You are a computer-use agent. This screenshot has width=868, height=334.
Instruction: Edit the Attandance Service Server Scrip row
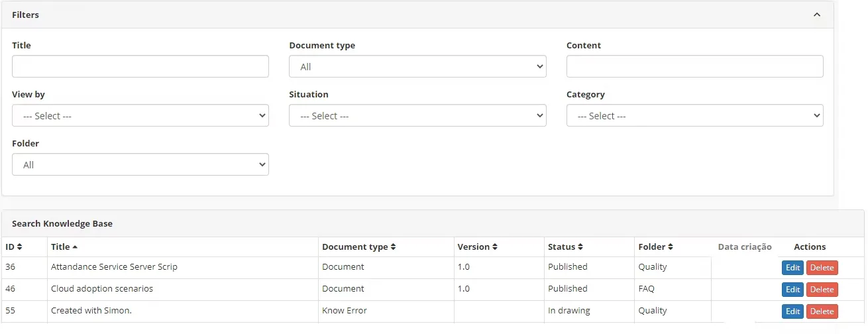(792, 268)
